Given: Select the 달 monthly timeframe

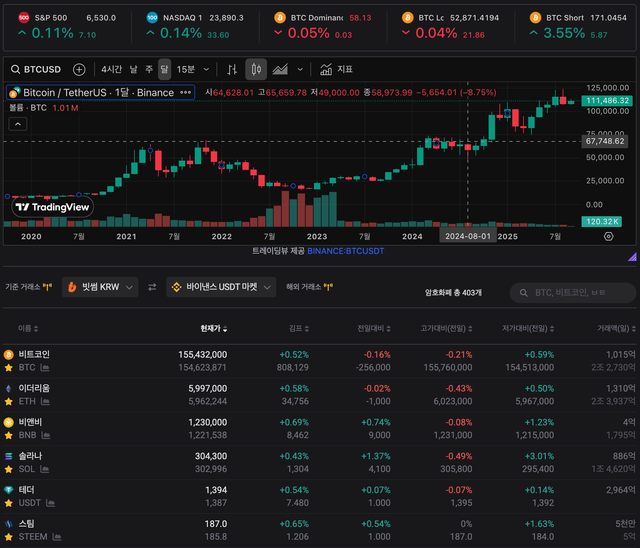Looking at the screenshot, I should pyautogui.click(x=164, y=69).
